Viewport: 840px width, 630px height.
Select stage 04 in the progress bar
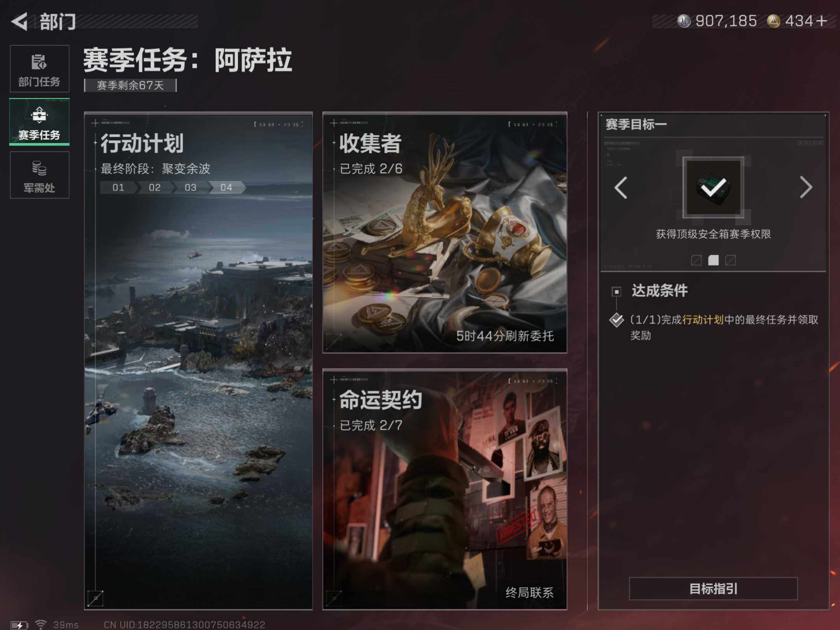coord(226,187)
